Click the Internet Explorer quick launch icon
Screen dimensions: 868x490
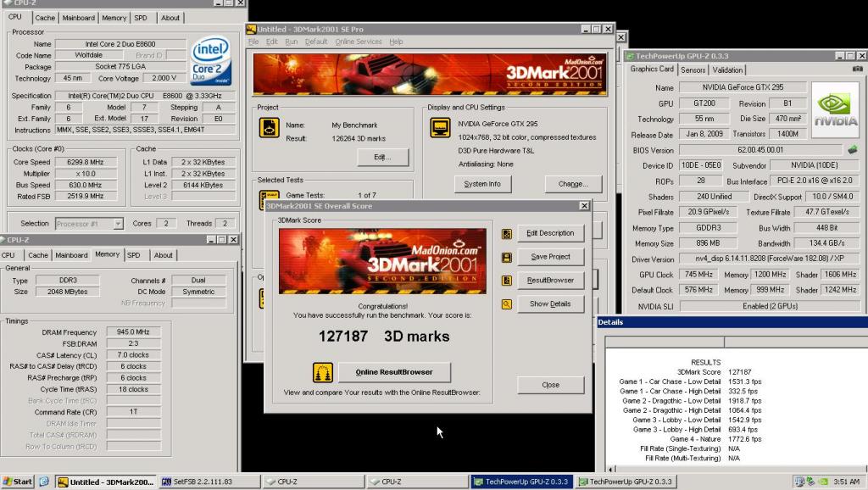coord(44,482)
